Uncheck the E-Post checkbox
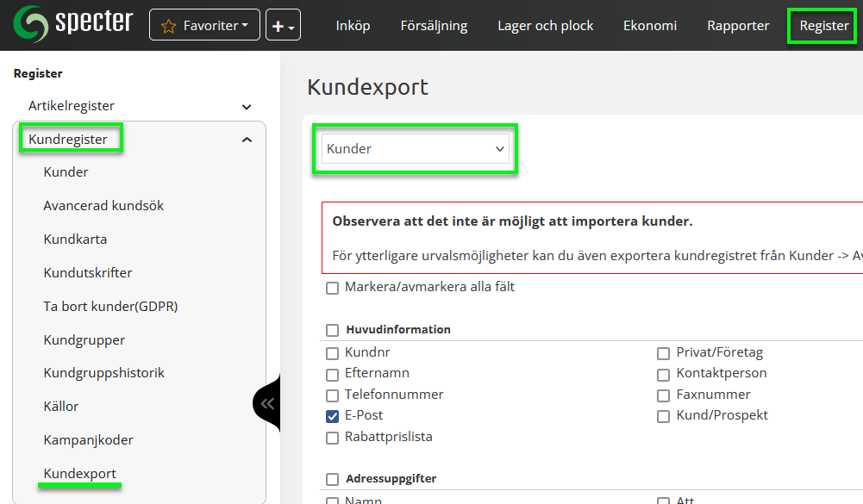Image resolution: width=863 pixels, height=504 pixels. click(x=332, y=416)
